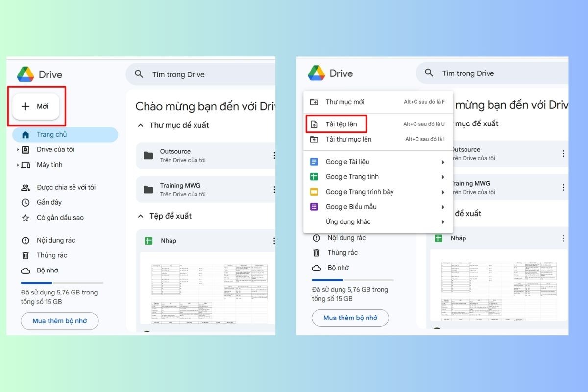Click the storage usage bar in left screenshot

point(62,283)
